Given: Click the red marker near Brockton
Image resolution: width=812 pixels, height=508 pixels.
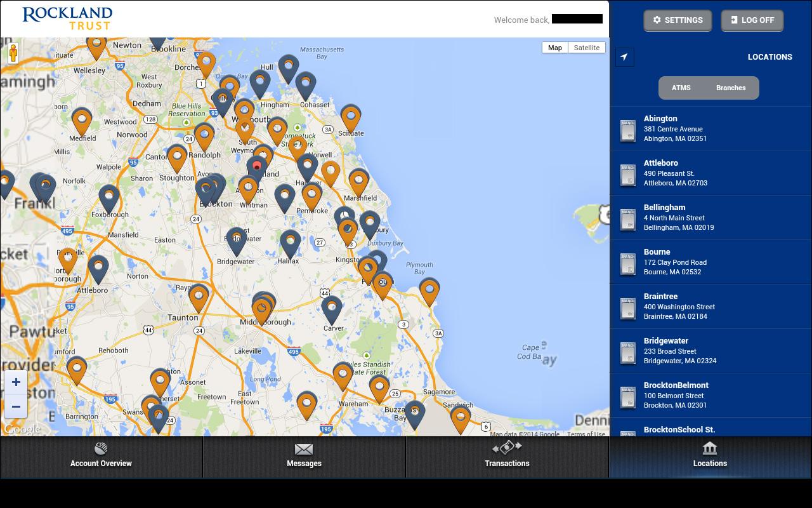Looking at the screenshot, I should pyautogui.click(x=256, y=166).
